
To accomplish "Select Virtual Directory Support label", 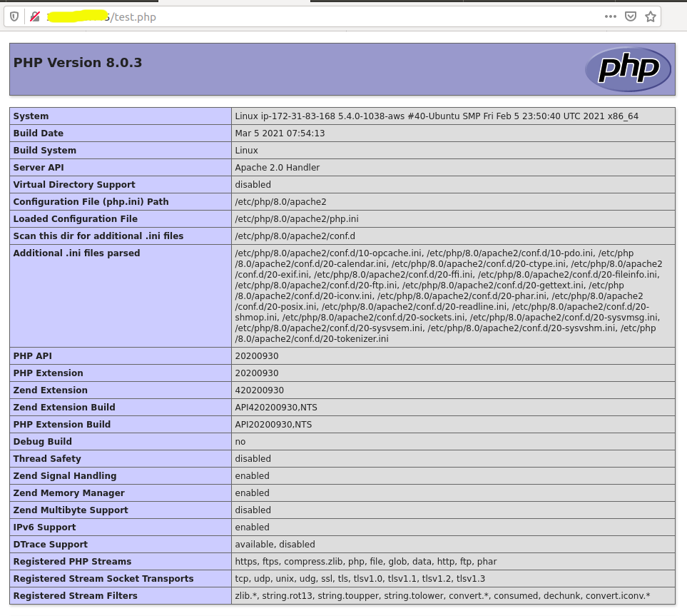I will point(74,185).
